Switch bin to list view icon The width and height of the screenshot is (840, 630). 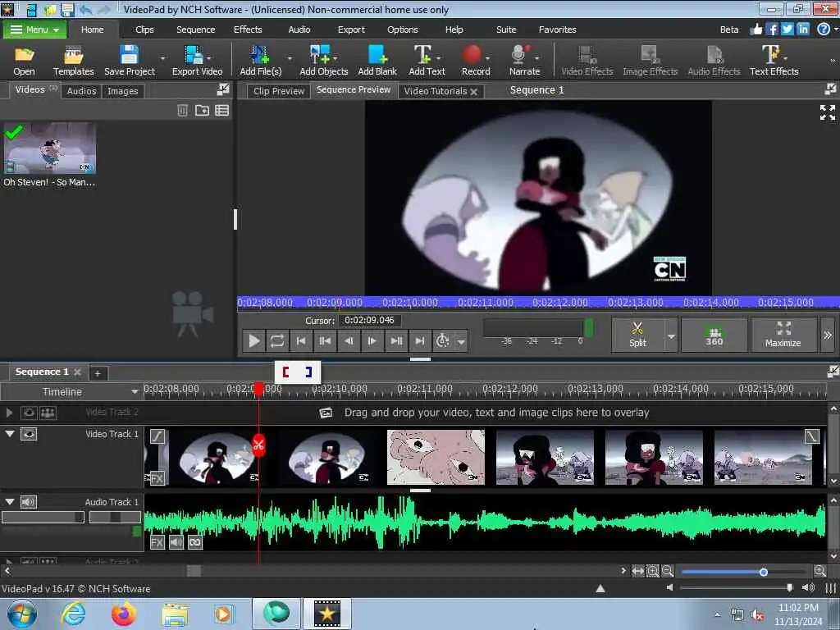pyautogui.click(x=221, y=111)
